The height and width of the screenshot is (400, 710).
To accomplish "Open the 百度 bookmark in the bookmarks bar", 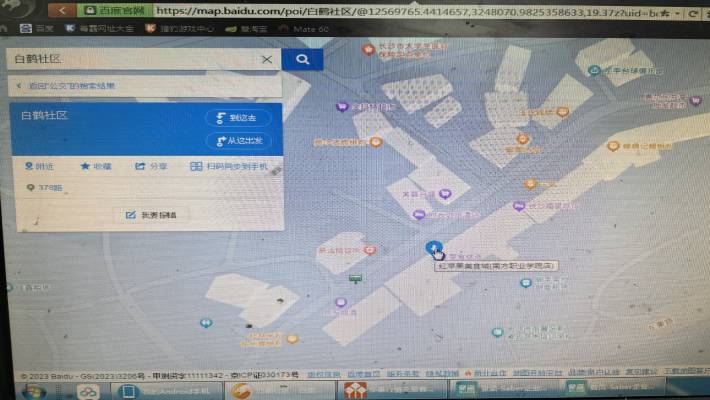I will pos(37,29).
